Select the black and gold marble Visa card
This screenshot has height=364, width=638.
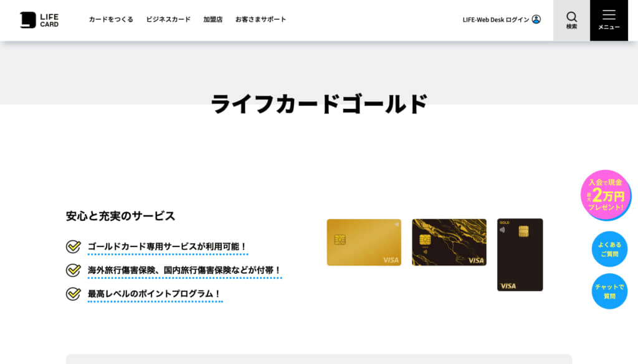449,243
